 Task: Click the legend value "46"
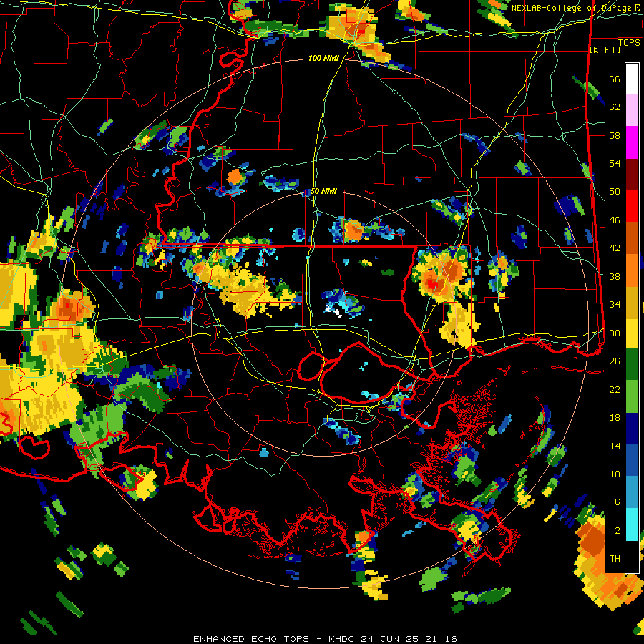coord(615,220)
